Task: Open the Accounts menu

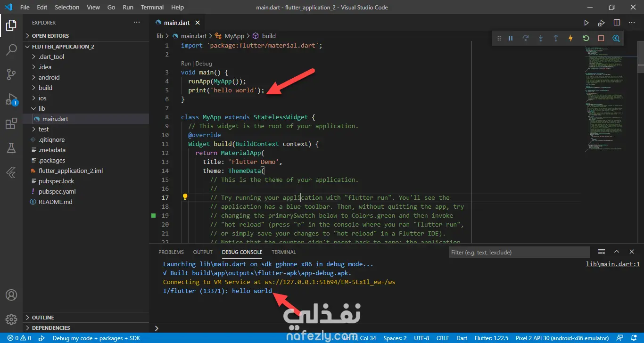Action: tap(11, 295)
